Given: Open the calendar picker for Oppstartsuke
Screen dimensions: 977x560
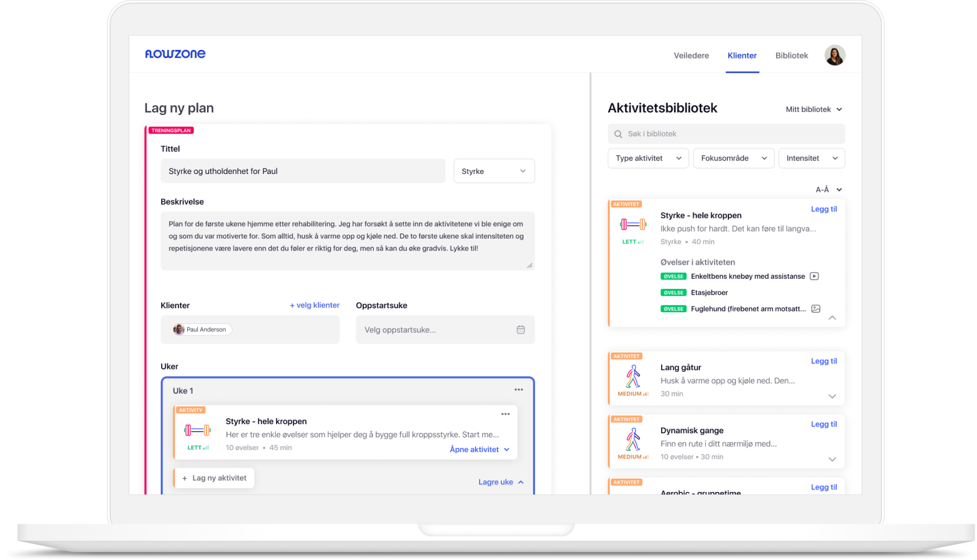Looking at the screenshot, I should coord(520,329).
